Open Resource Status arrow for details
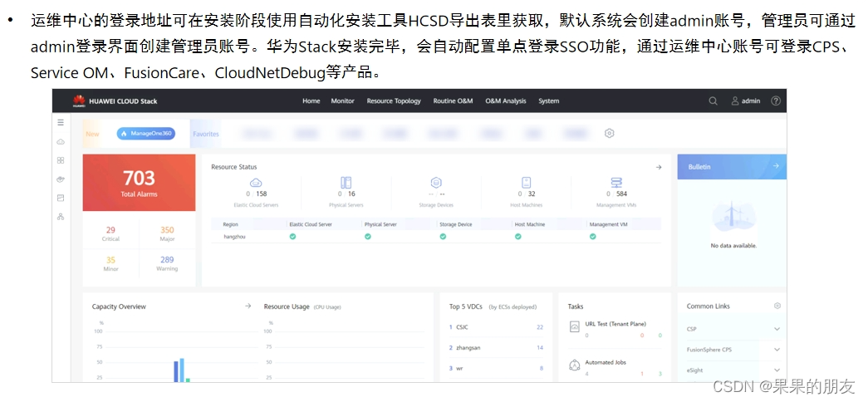This screenshot has width=868, height=402. click(x=658, y=167)
